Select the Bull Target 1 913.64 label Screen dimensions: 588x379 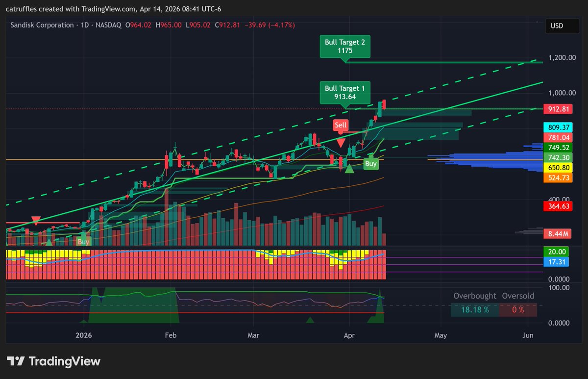tap(345, 92)
